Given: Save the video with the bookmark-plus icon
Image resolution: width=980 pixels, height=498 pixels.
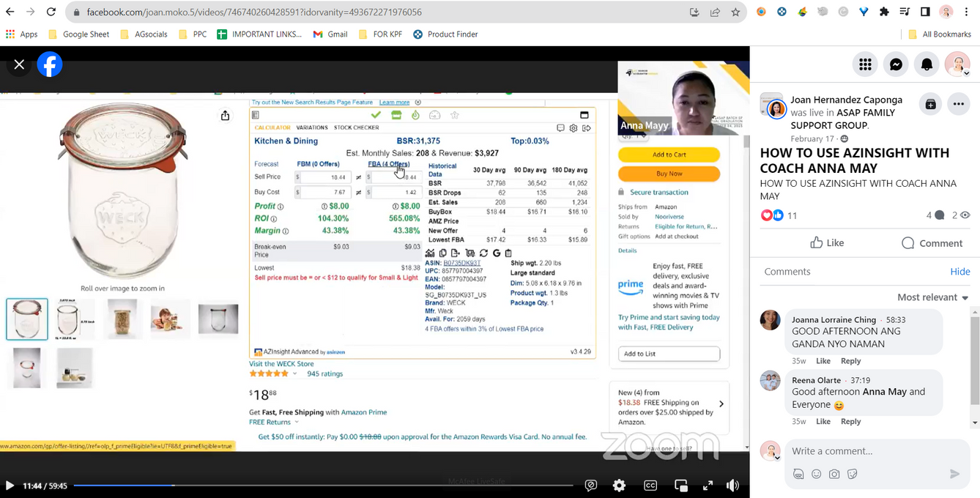Looking at the screenshot, I should coord(930,105).
